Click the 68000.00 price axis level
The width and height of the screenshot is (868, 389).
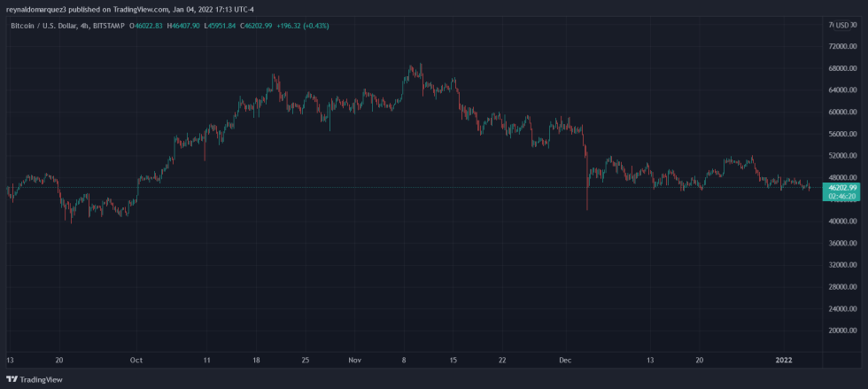point(842,68)
